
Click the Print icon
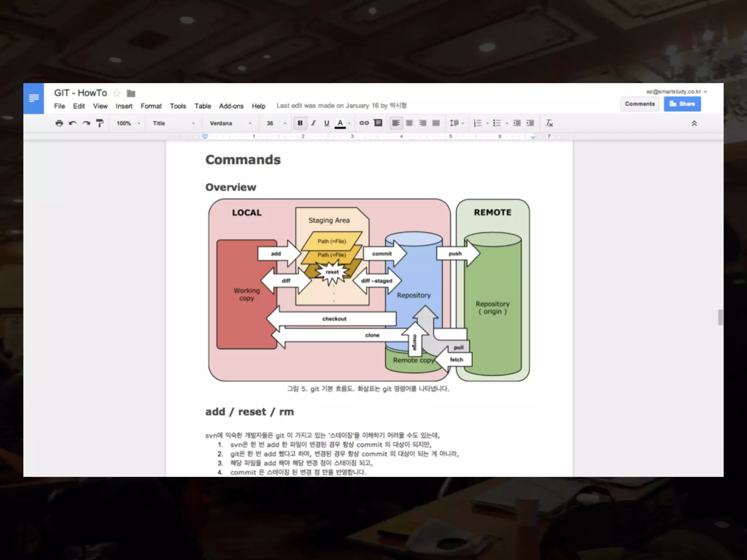click(59, 123)
